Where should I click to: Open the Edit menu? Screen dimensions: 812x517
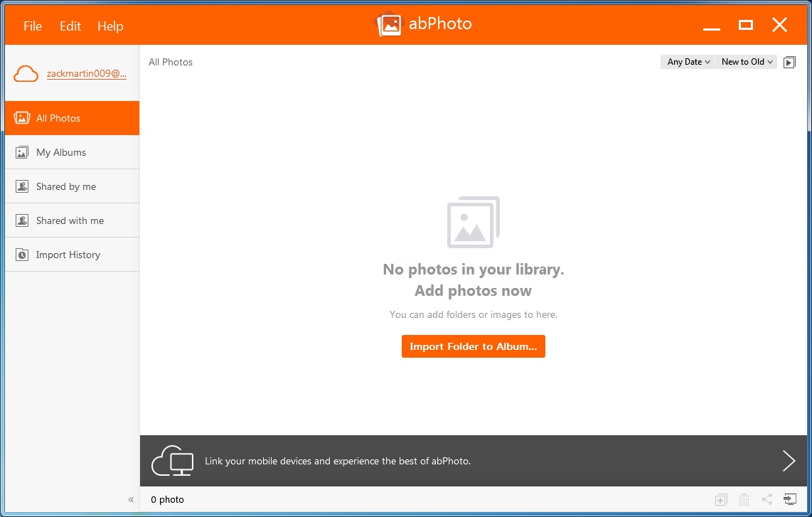pyautogui.click(x=70, y=26)
